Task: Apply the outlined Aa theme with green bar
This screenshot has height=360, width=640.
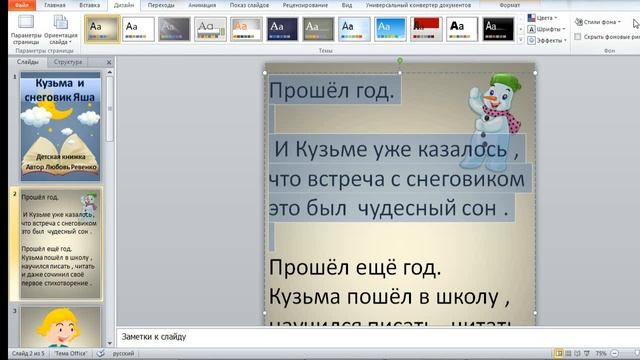Action: (210, 29)
